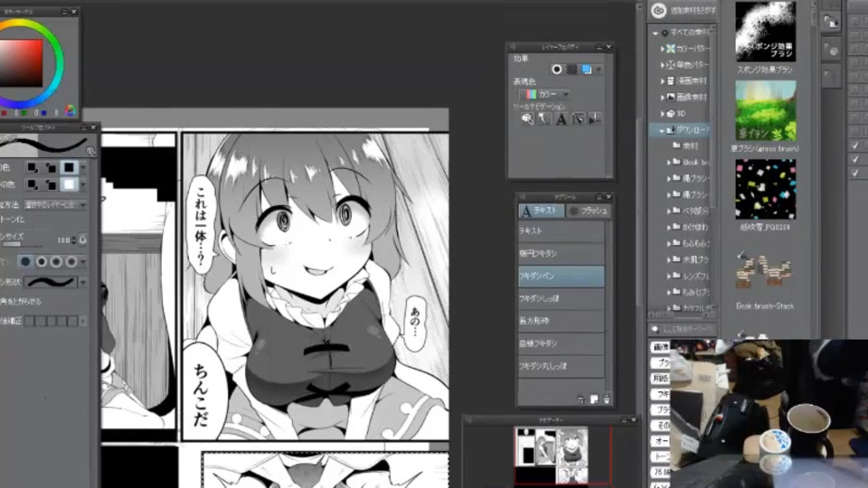868x488 pixels.
Task: Toggle the tone effect dotted icon
Action: (571, 70)
